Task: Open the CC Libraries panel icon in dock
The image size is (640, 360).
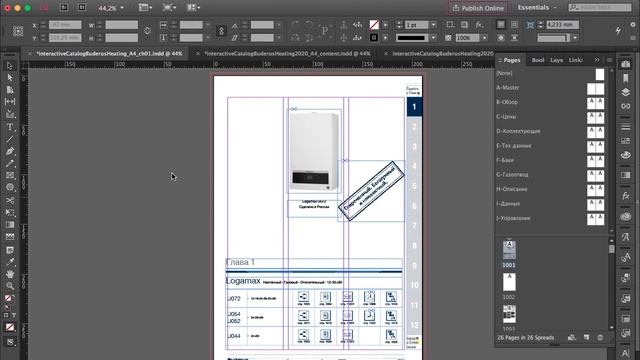Action: click(625, 216)
